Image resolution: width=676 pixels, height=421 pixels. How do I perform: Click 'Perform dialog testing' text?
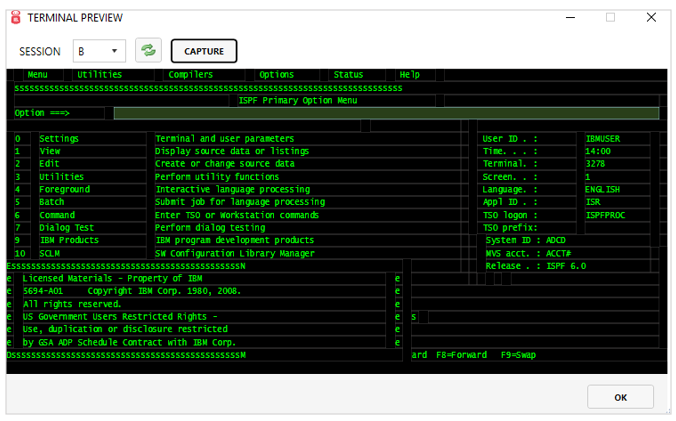(210, 228)
